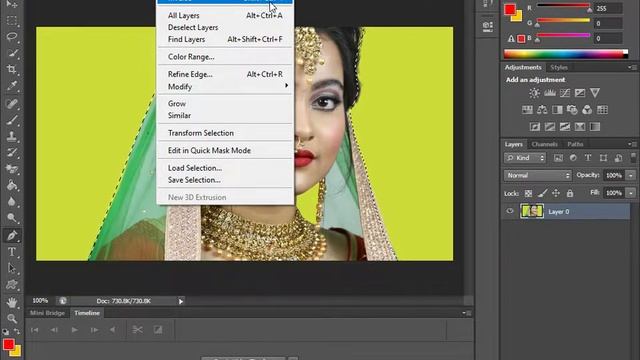Viewport: 640px width, 360px height.
Task: Select the Quick Selection tool
Action: [x=12, y=53]
